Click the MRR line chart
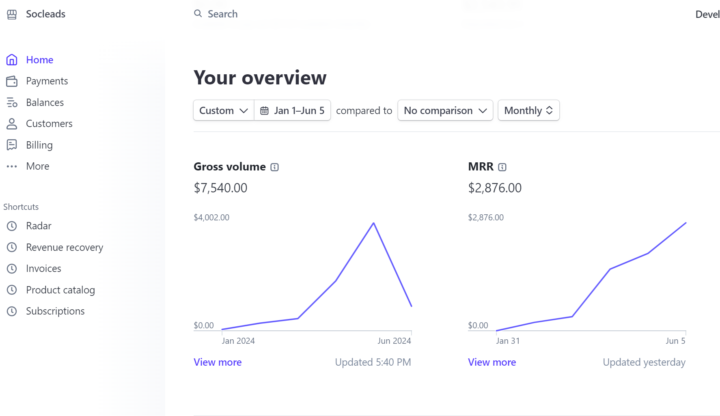The width and height of the screenshot is (720, 416). 591,276
